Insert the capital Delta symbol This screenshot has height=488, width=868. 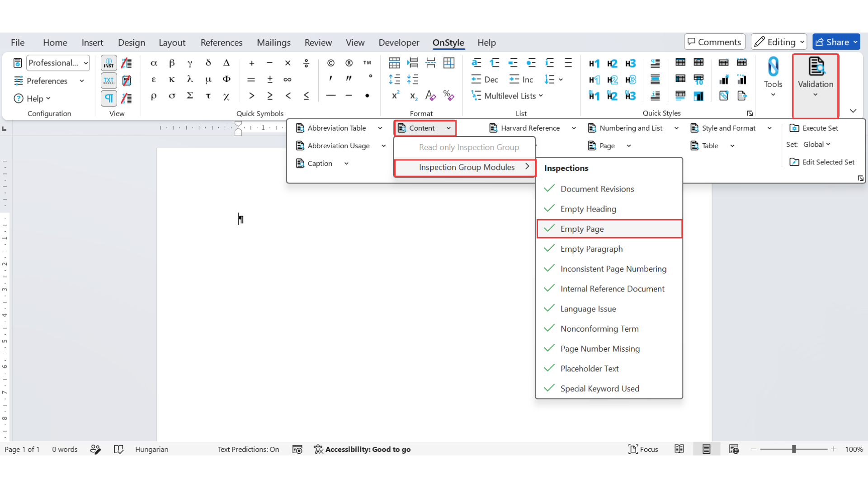(x=226, y=63)
